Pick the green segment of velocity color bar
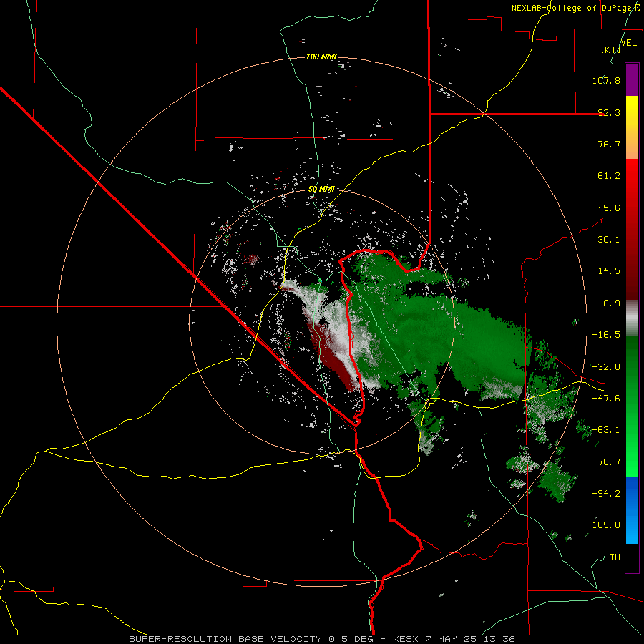Screen dimensions: 644x644 [632, 406]
